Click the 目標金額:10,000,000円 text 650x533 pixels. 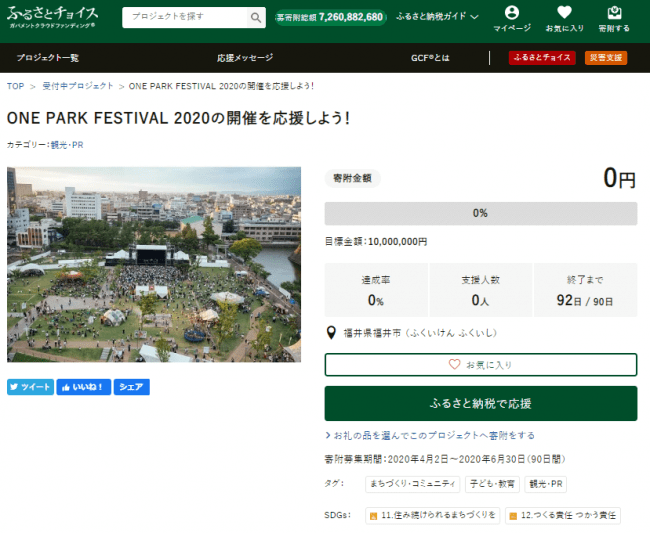376,242
